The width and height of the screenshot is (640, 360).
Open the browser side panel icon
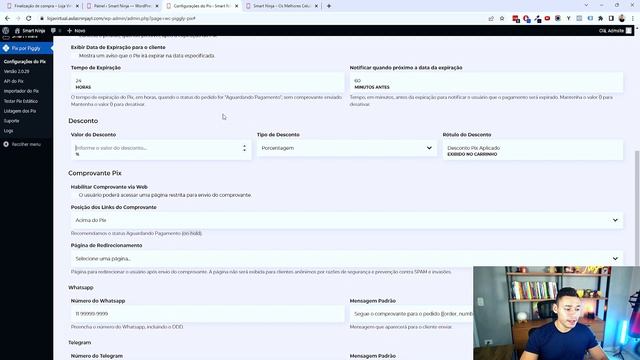pyautogui.click(x=611, y=18)
